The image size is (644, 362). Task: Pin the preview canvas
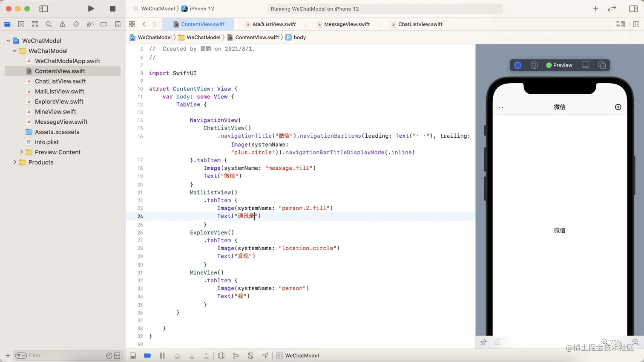tap(483, 342)
